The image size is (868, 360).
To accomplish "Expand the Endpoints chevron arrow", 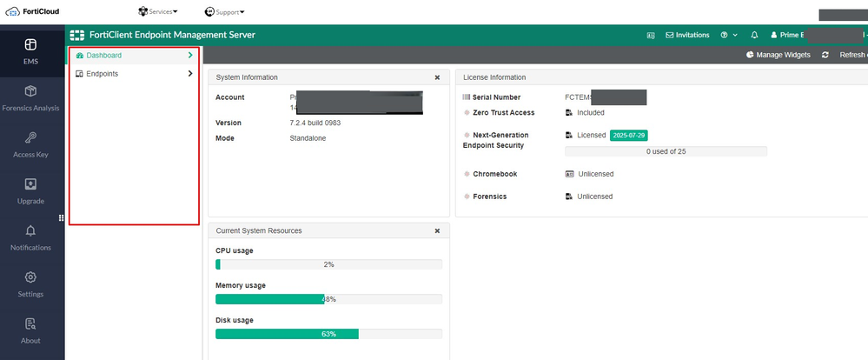I will pyautogui.click(x=190, y=74).
